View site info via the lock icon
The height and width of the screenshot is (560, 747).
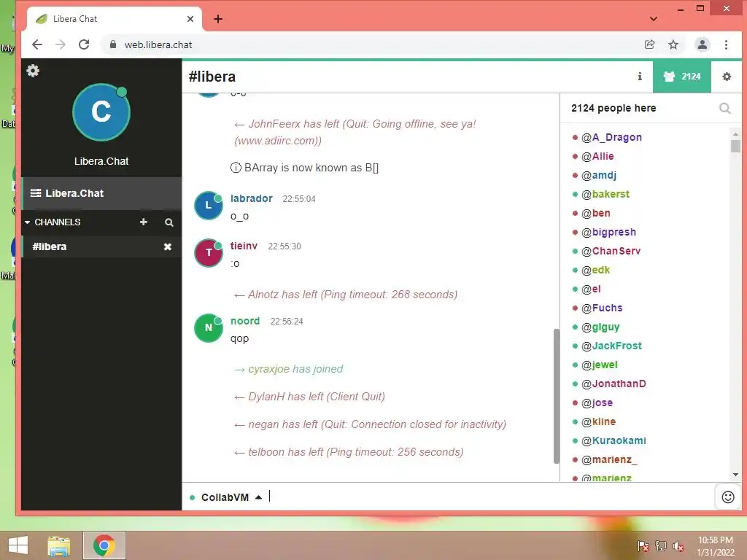coord(113,44)
